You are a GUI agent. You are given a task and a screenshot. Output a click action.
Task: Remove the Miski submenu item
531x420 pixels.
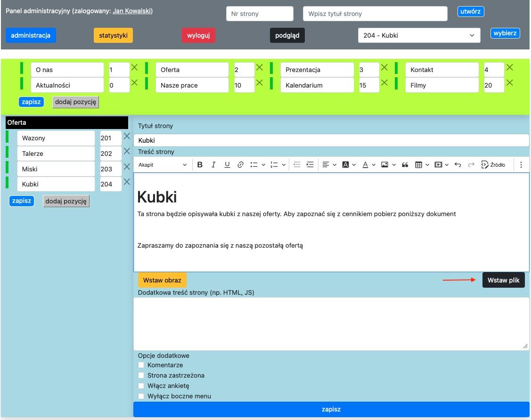pyautogui.click(x=127, y=167)
